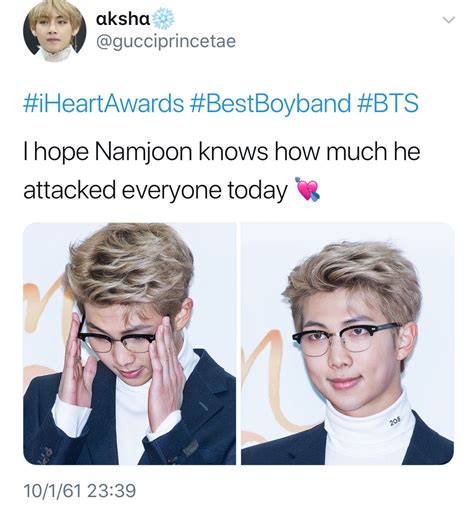Click the 23:39 time stamp
Screen dimensions: 474x509
pos(112,491)
